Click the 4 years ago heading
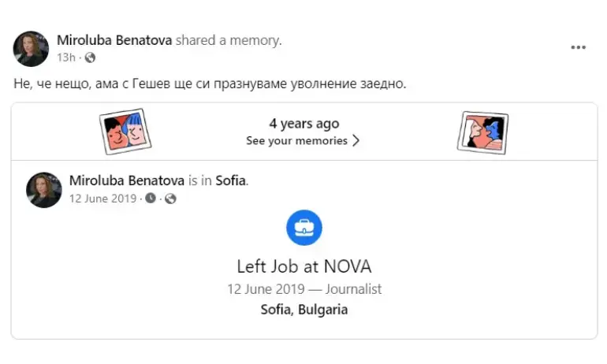 pos(303,124)
